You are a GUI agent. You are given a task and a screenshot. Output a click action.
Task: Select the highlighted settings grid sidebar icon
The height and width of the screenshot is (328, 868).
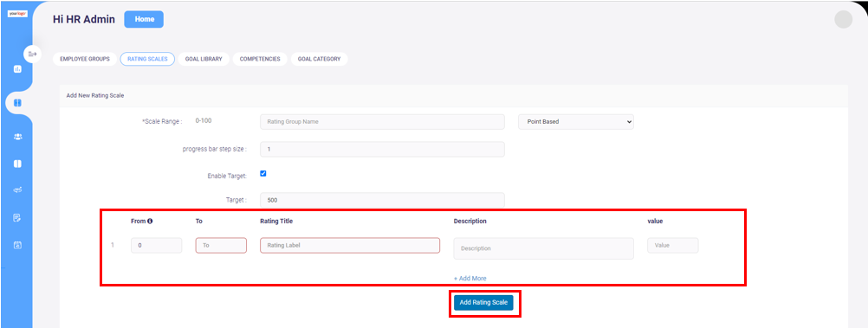[17, 103]
